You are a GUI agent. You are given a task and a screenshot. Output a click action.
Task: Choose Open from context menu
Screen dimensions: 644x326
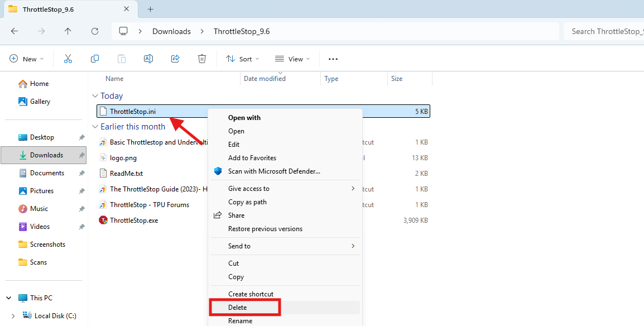pyautogui.click(x=285, y=131)
